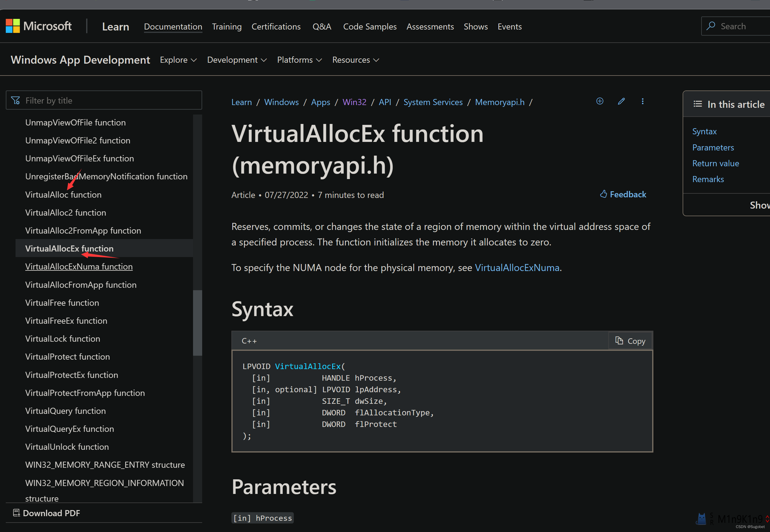Image resolution: width=770 pixels, height=532 pixels.
Task: Open VirtualProtectFromApp function entry
Action: click(85, 393)
